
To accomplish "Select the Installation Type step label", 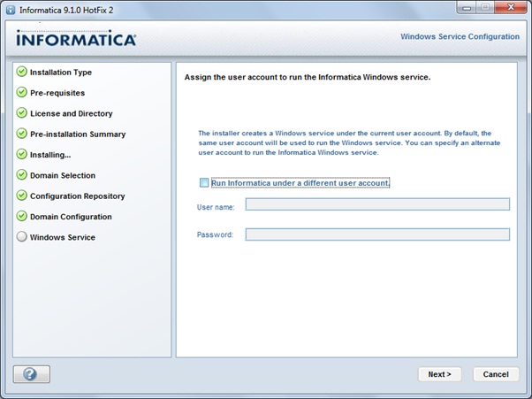I will [x=61, y=73].
